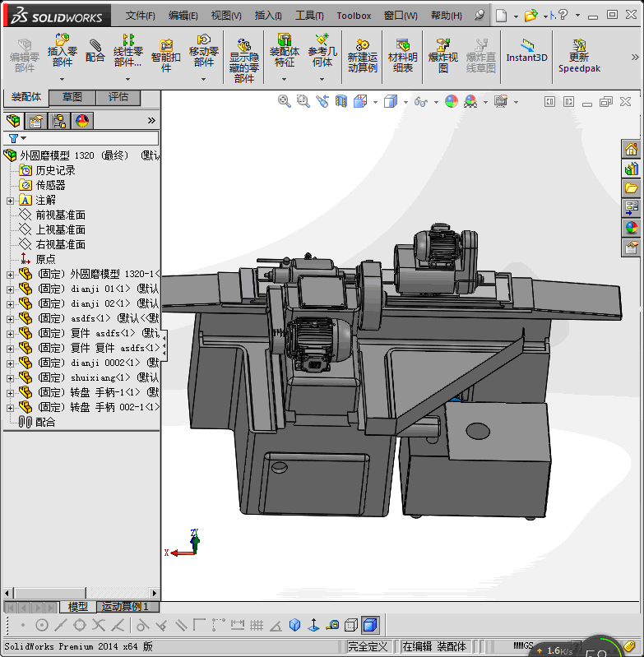Click Reference Geometry (参考几何体) tool

(x=322, y=51)
